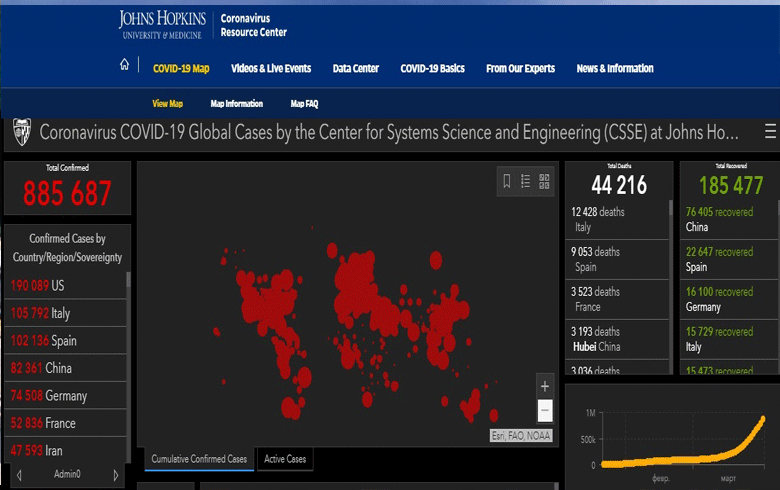Open the Map Information link
The width and height of the screenshot is (780, 490).
pyautogui.click(x=237, y=103)
